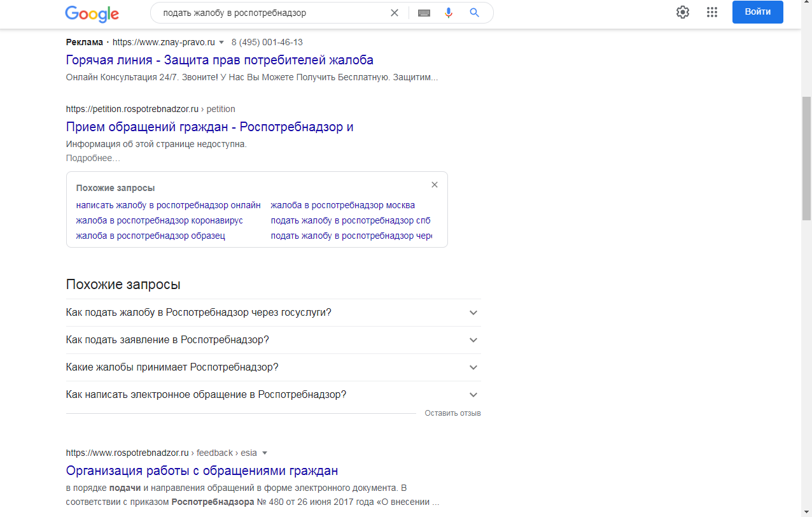This screenshot has height=517, width=812.
Task: Select написать жалобу в роспотребнадзор онлайн
Action: click(x=169, y=205)
